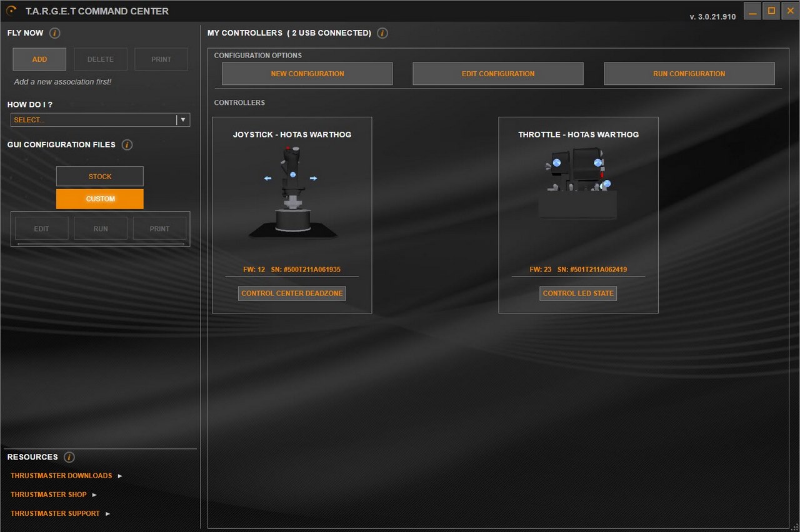Open THRUSTMASTER SHOP link

tap(49, 495)
